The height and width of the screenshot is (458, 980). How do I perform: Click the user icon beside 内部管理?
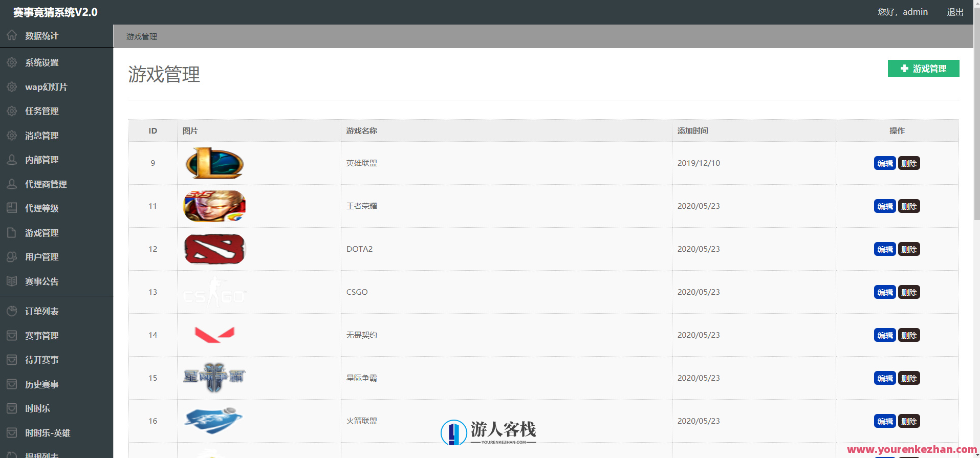coord(12,160)
